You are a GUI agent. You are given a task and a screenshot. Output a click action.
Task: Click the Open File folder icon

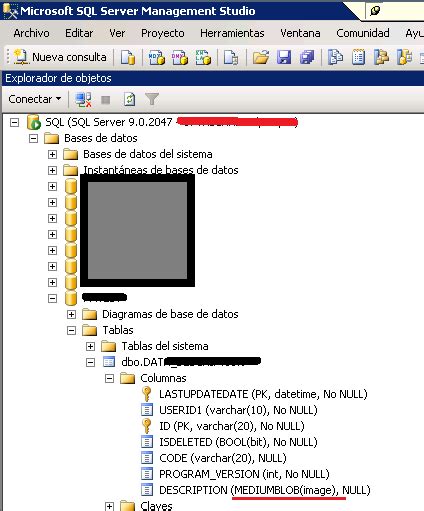tap(261, 57)
